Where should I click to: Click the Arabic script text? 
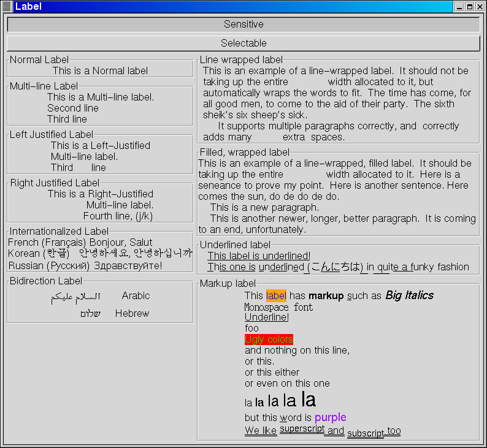click(75, 297)
